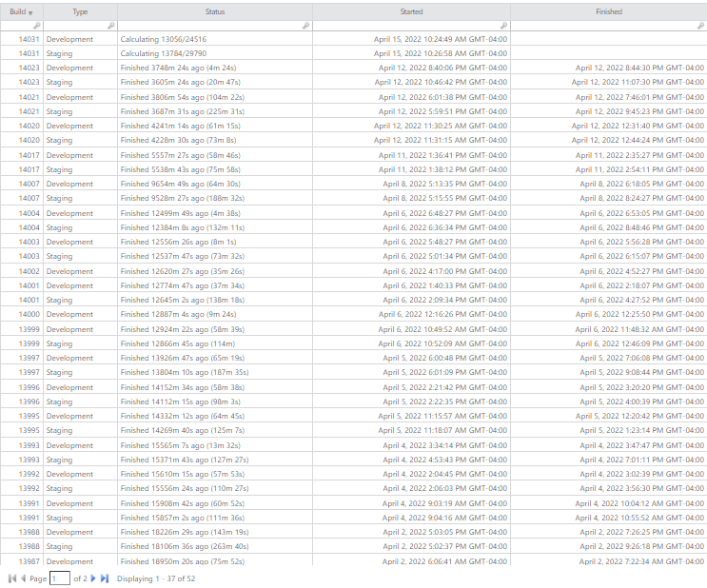This screenshot has width=707, height=588.
Task: Sort by the Finished column header
Action: point(609,11)
